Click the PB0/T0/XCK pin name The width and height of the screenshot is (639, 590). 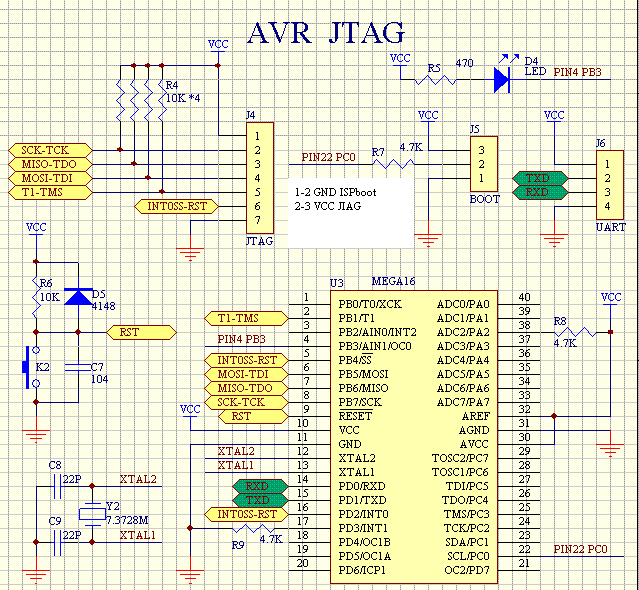[370, 304]
